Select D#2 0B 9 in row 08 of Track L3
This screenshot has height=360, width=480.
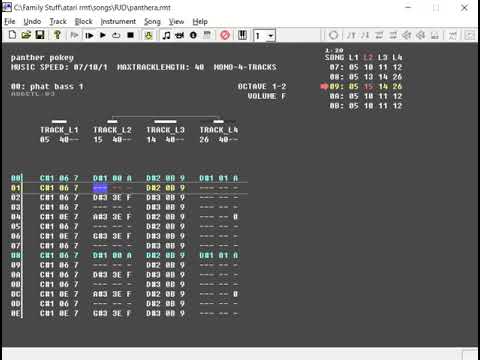click(165, 256)
